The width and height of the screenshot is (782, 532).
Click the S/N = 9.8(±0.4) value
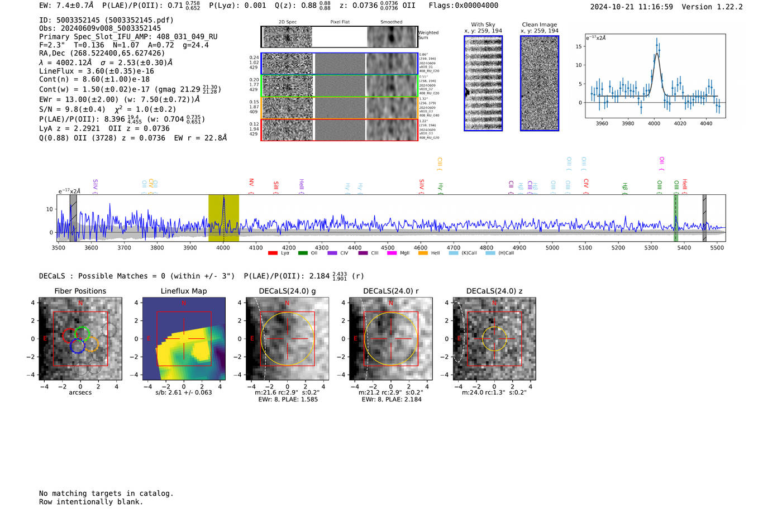(73, 109)
